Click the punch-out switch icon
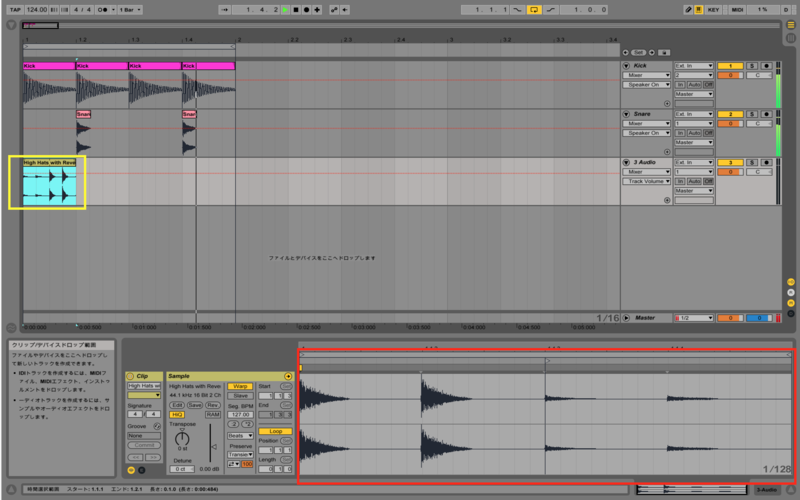Viewport: 800px width, 500px height. pyautogui.click(x=551, y=10)
